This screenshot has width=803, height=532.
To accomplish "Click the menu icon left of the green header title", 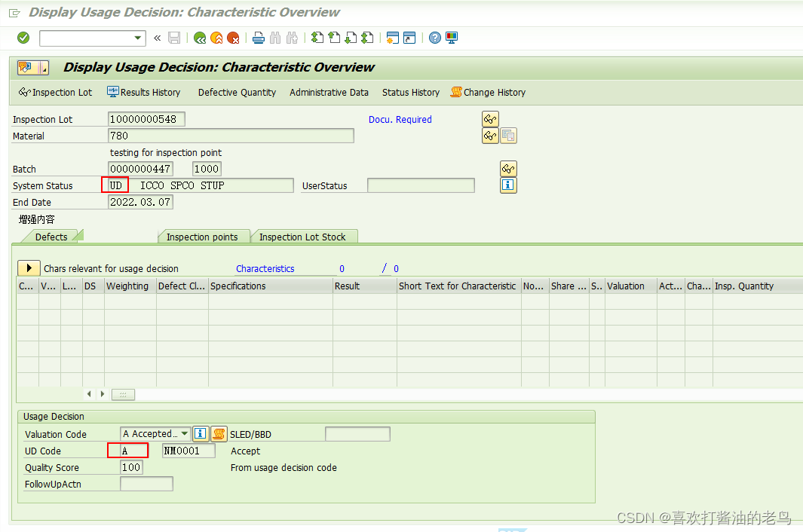I will [x=32, y=68].
